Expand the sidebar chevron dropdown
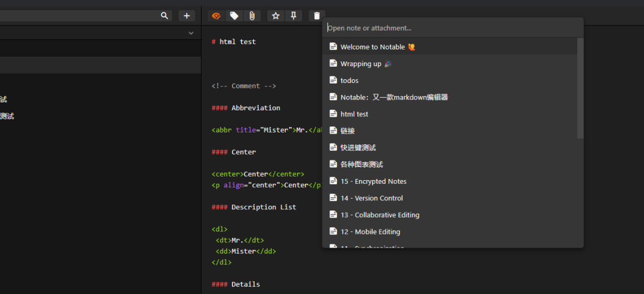The height and width of the screenshot is (294, 644). tap(191, 33)
